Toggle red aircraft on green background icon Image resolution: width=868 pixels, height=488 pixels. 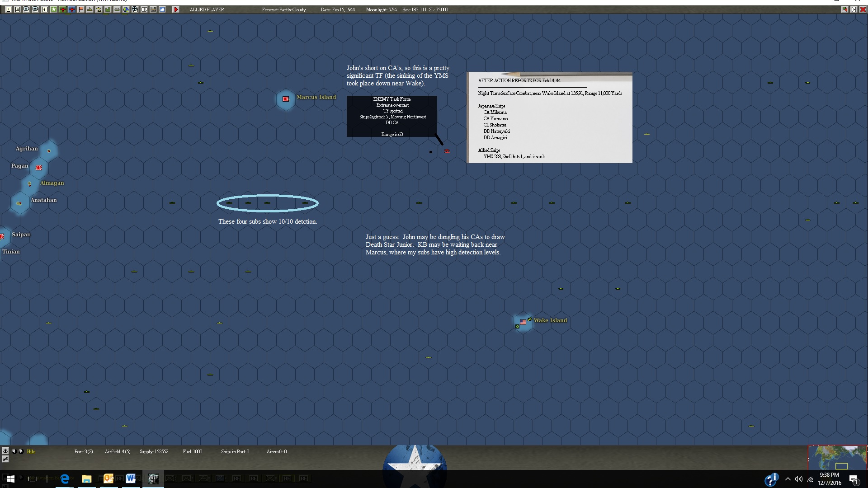click(63, 9)
